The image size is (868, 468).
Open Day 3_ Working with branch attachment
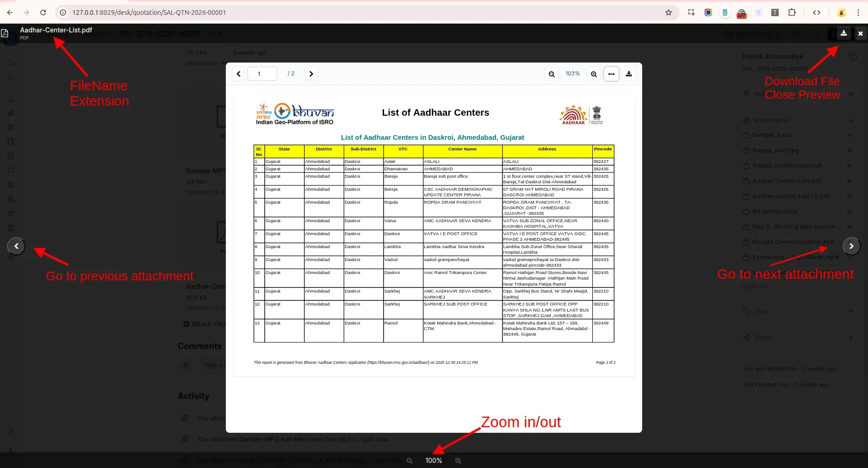pyautogui.click(x=796, y=227)
